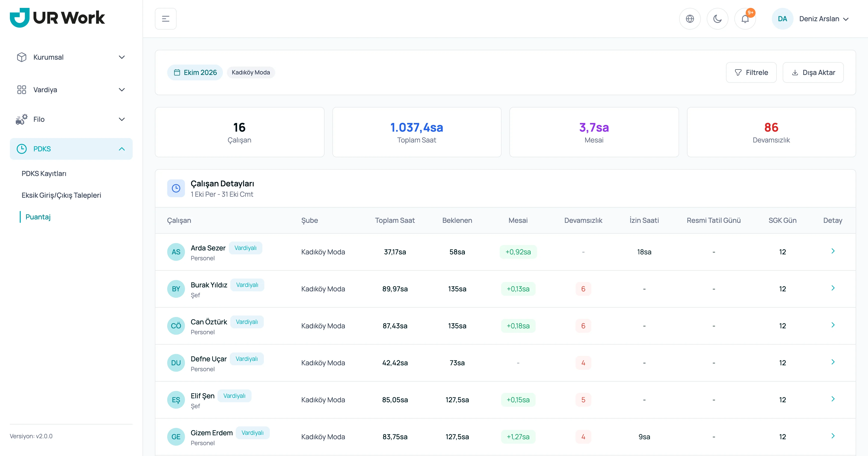
Task: Open detail arrow for Defne Uçar
Action: click(x=833, y=362)
